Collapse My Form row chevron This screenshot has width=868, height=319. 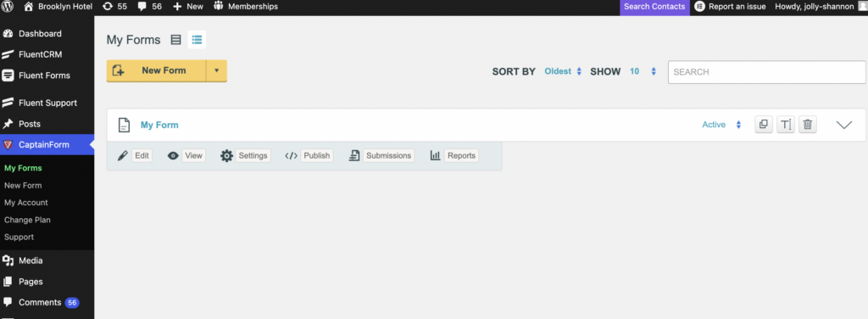pos(843,126)
